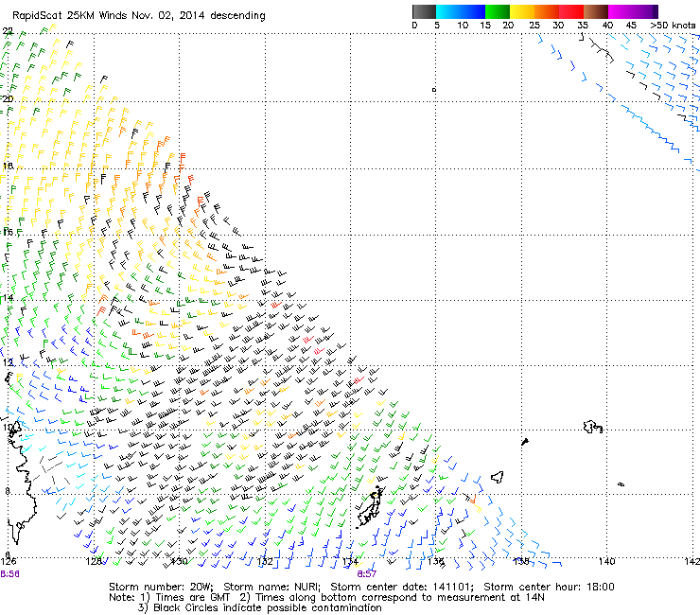Click the longitude label '132'
The image size is (700, 615).
click(x=265, y=561)
